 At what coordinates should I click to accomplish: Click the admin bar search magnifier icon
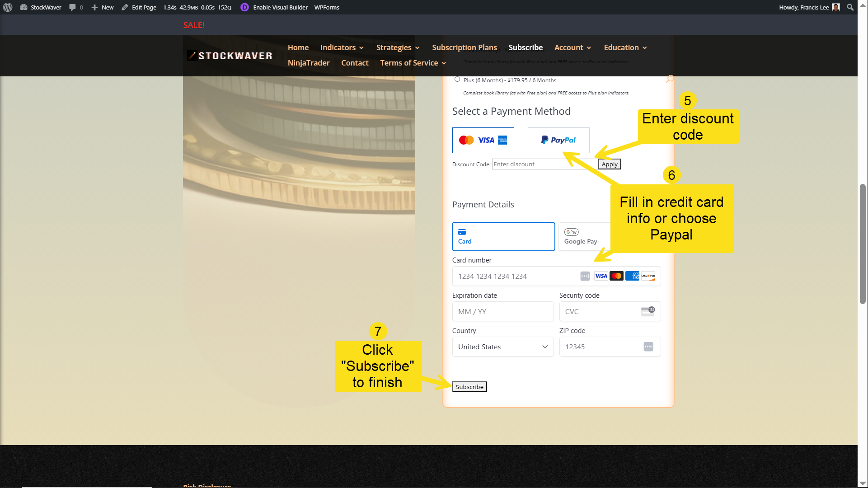850,7
